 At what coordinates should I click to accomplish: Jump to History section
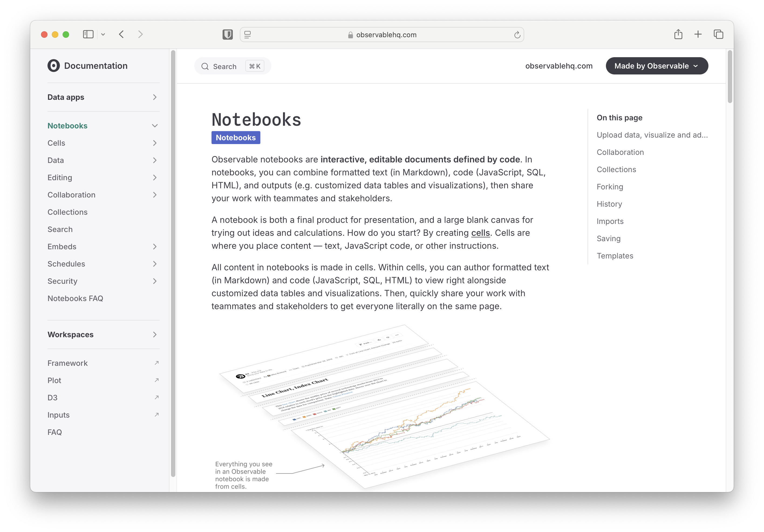pyautogui.click(x=609, y=204)
